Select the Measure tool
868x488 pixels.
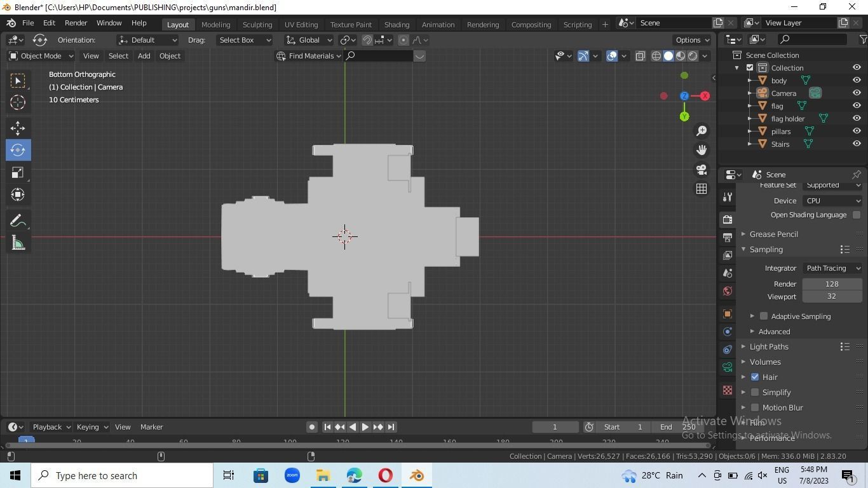pyautogui.click(x=18, y=243)
